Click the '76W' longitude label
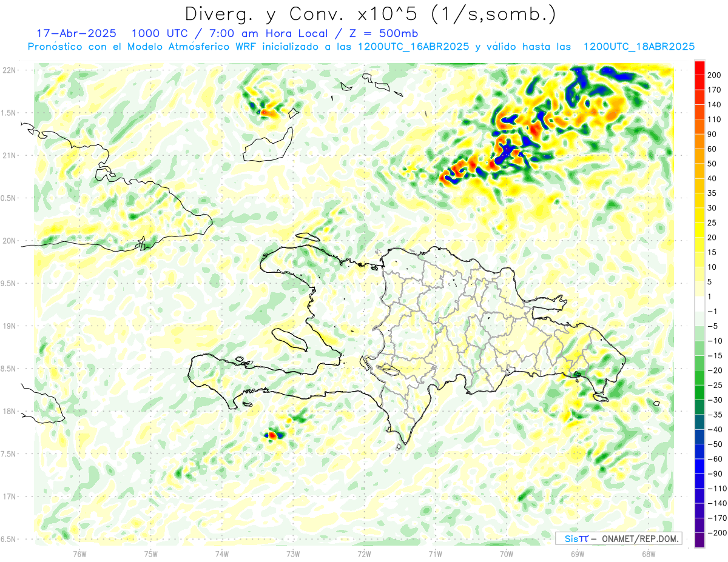The width and height of the screenshot is (728, 562). [79, 554]
